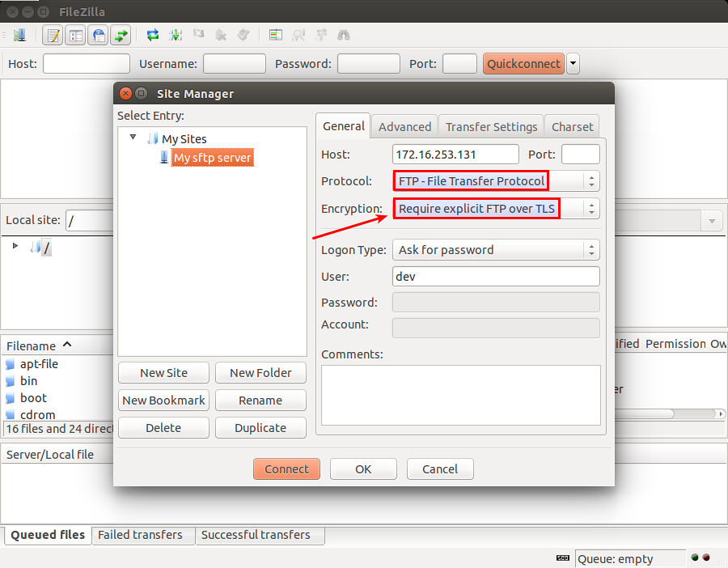Click the root folder icon in local tree
Viewport: 728px width, 568px height.
coord(36,247)
